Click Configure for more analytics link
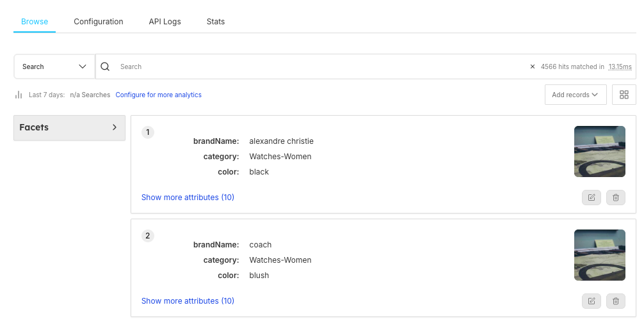This screenshot has width=644, height=319. [159, 95]
